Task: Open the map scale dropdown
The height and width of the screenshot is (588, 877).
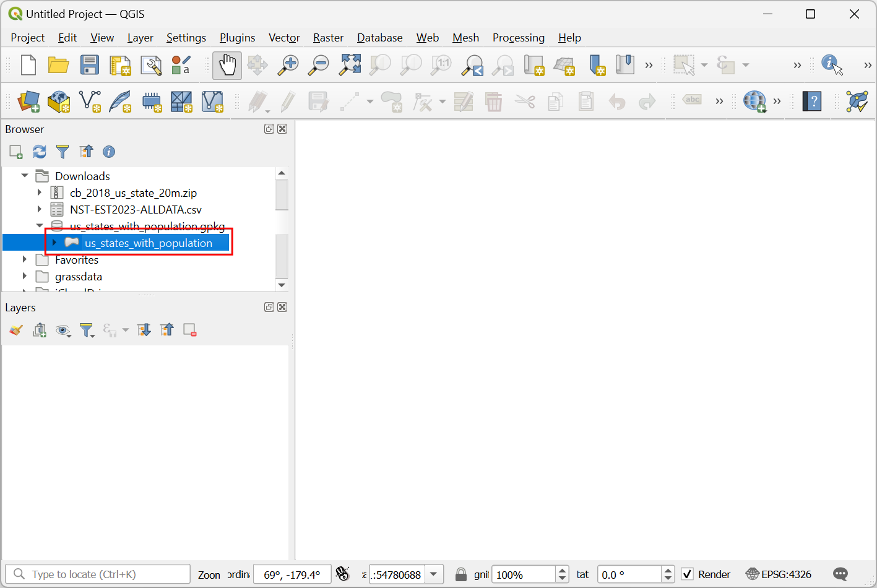Action: 434,574
